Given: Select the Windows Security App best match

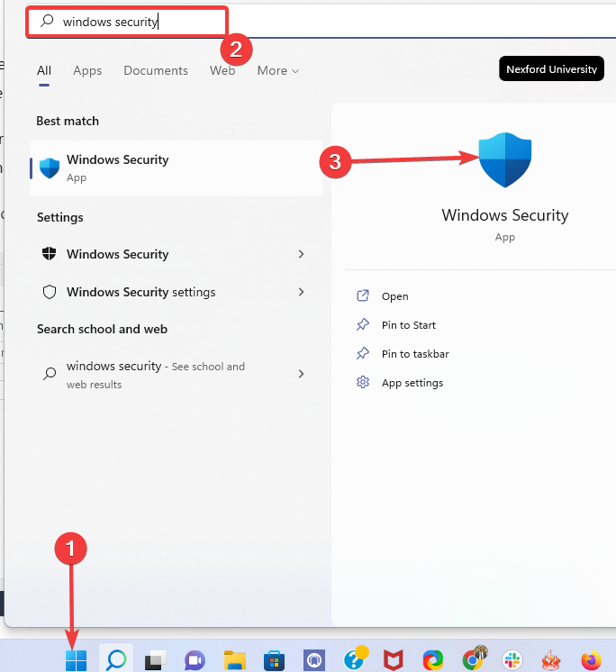Looking at the screenshot, I should point(176,168).
